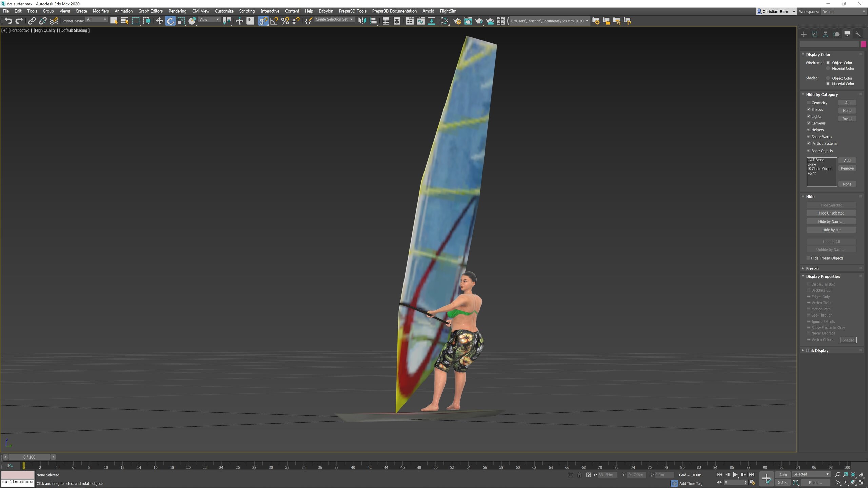The width and height of the screenshot is (868, 488).
Task: Click the Render Production teapot icon
Action: tap(479, 21)
